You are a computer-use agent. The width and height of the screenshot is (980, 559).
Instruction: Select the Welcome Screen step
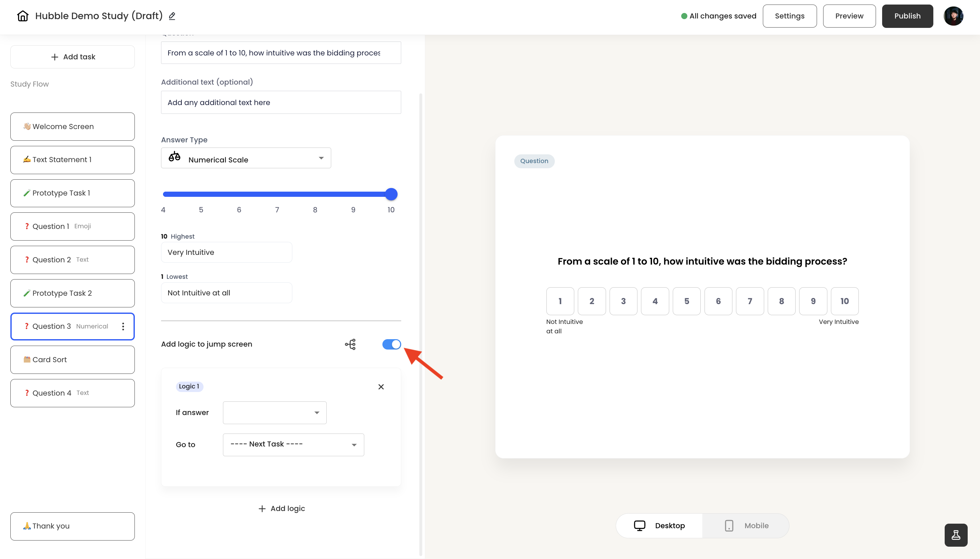[x=73, y=126]
